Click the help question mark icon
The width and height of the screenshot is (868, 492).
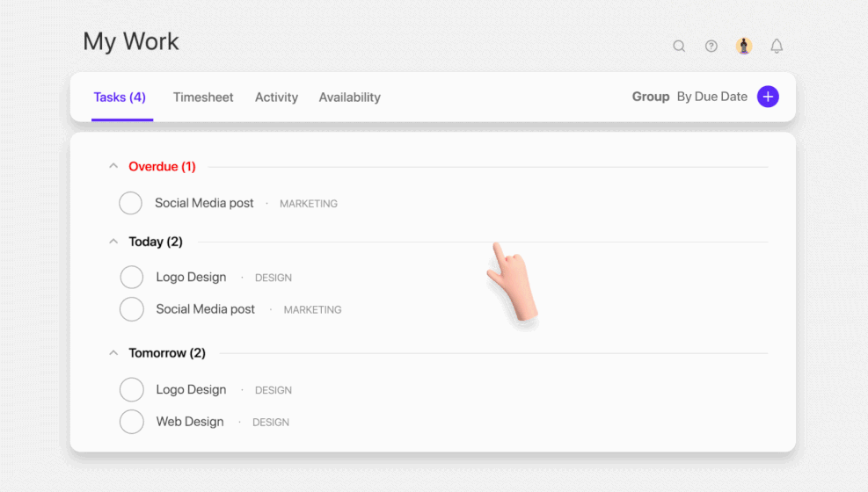point(711,47)
